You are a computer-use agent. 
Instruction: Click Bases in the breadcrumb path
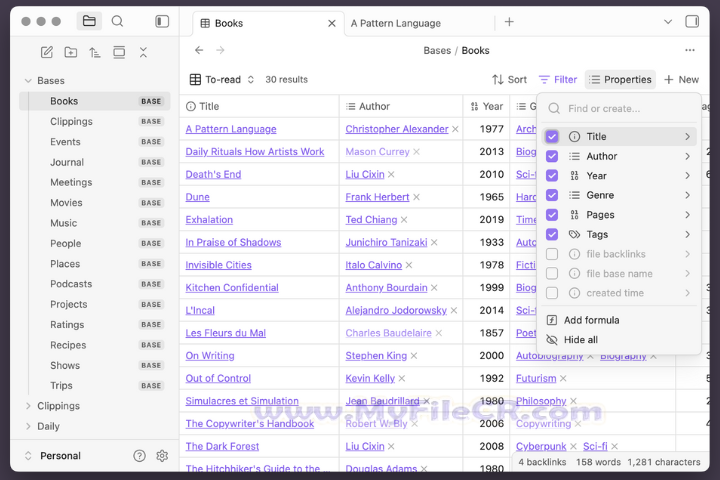click(437, 51)
